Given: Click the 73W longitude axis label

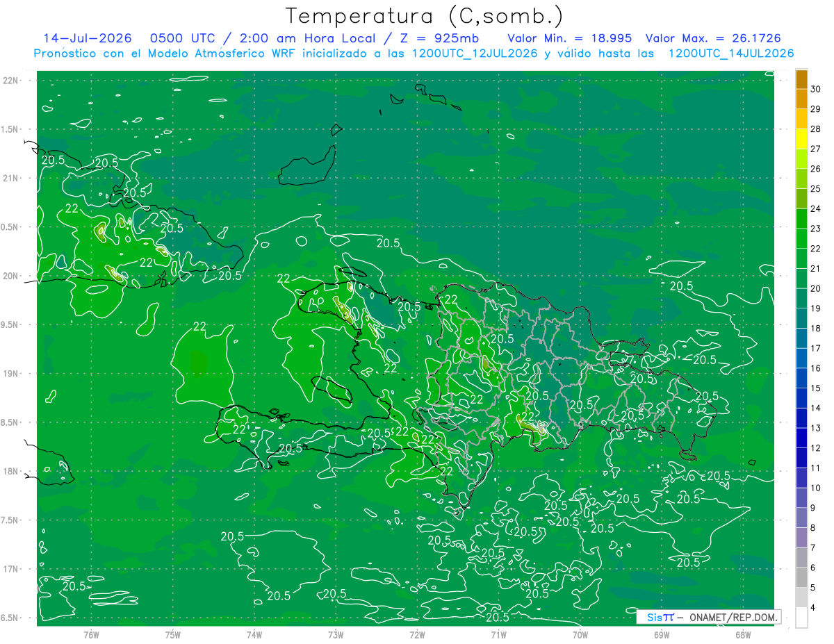Looking at the screenshot, I should (x=336, y=634).
